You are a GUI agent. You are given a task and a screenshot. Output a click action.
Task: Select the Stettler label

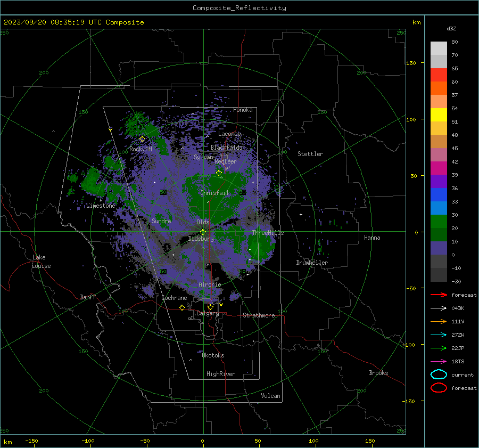click(x=310, y=154)
